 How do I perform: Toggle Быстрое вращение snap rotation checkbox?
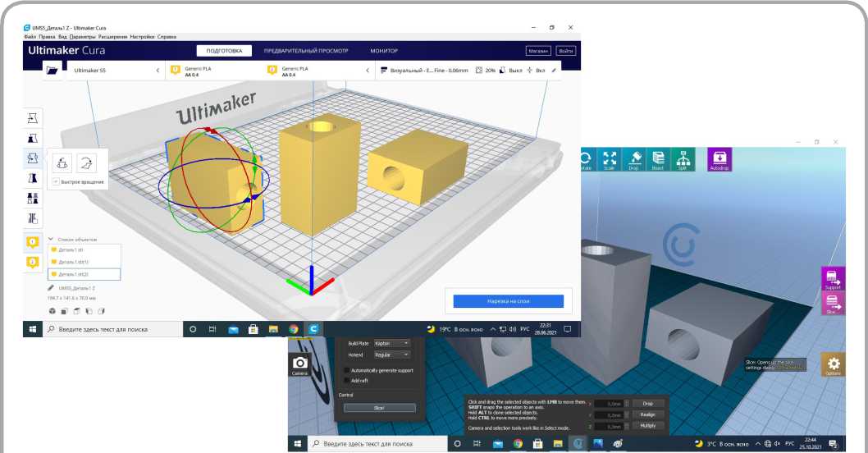pyautogui.click(x=56, y=181)
